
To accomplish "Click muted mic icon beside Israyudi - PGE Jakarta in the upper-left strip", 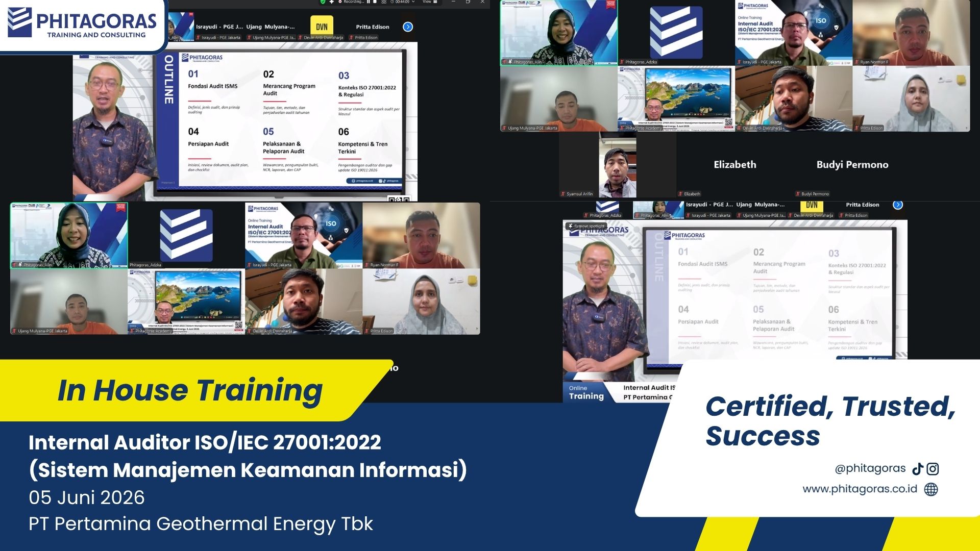I will pyautogui.click(x=199, y=38).
